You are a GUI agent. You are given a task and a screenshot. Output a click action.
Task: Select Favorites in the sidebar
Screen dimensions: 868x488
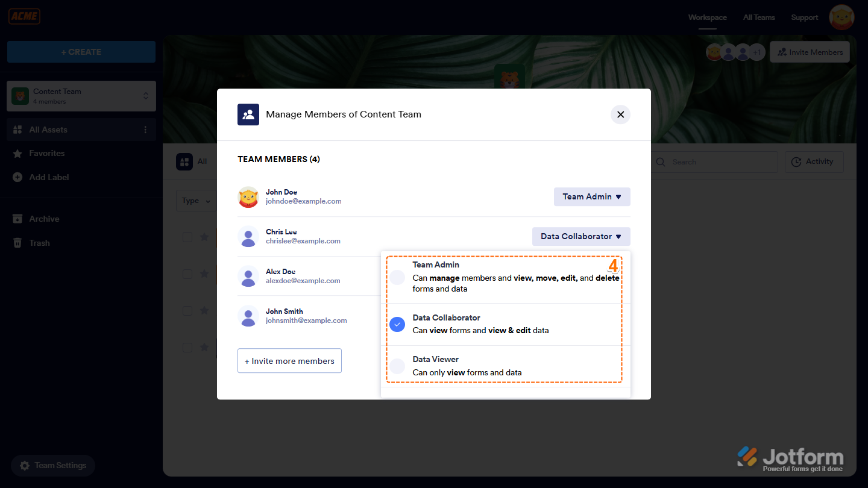[46, 153]
